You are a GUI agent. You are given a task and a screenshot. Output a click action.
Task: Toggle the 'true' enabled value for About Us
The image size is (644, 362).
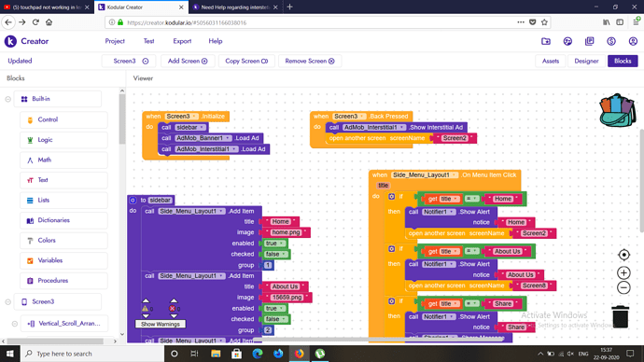(x=274, y=308)
